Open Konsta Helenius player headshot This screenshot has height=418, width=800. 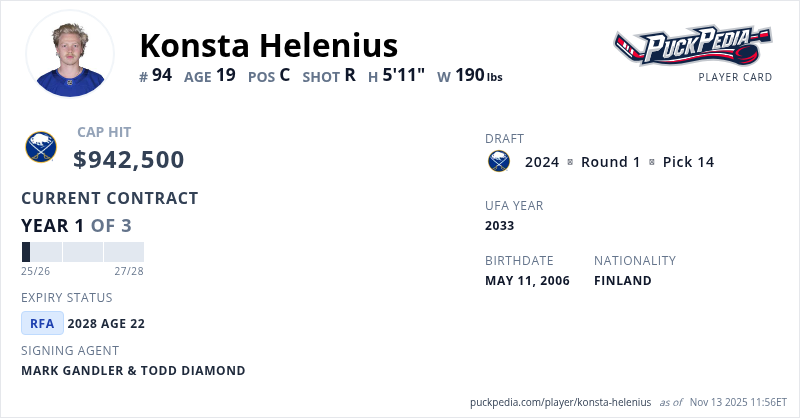pyautogui.click(x=70, y=53)
